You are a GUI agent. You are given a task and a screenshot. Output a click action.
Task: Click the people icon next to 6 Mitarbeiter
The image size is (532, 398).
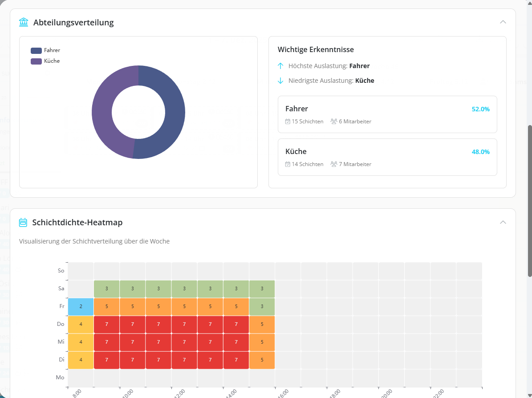[334, 122]
